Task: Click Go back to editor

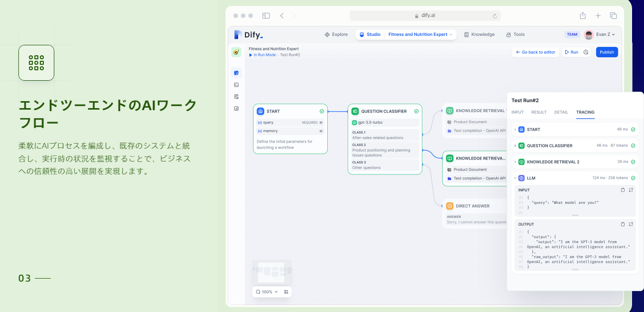Action: 535,52
